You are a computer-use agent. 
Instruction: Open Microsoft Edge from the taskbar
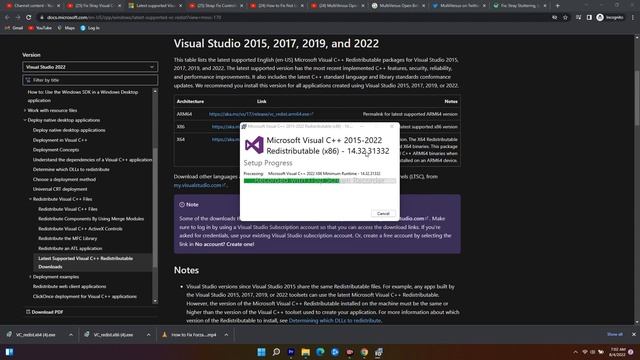click(x=320, y=352)
